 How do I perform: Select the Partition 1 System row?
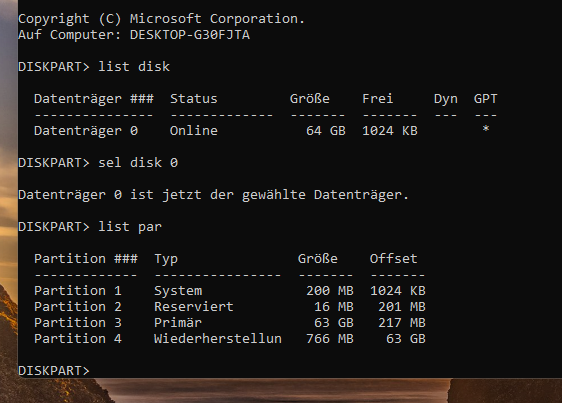pos(230,291)
